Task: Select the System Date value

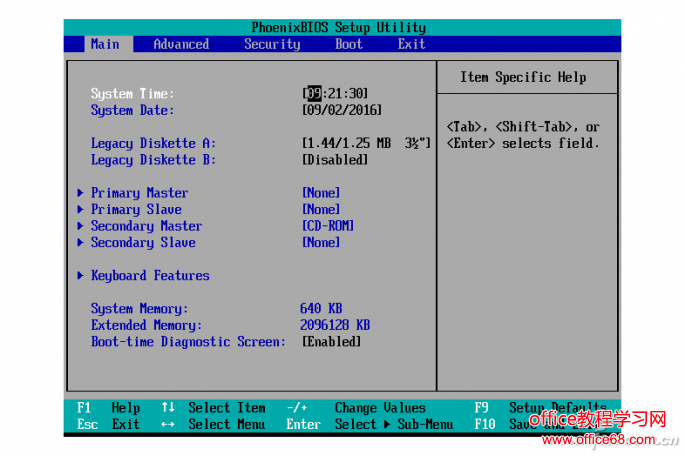Action: (x=341, y=110)
